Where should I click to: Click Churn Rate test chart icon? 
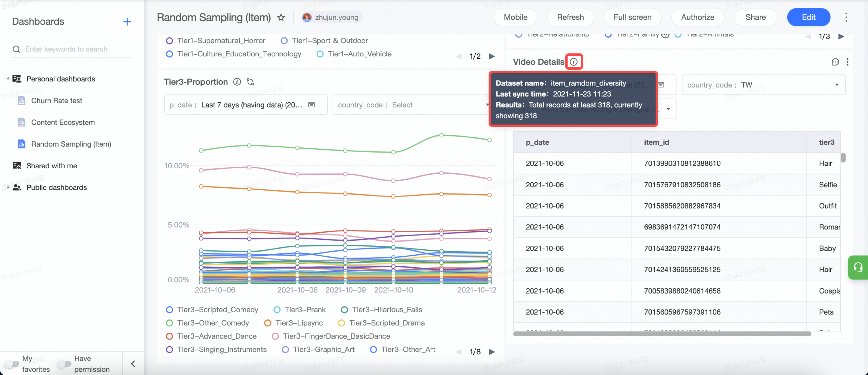tap(22, 101)
